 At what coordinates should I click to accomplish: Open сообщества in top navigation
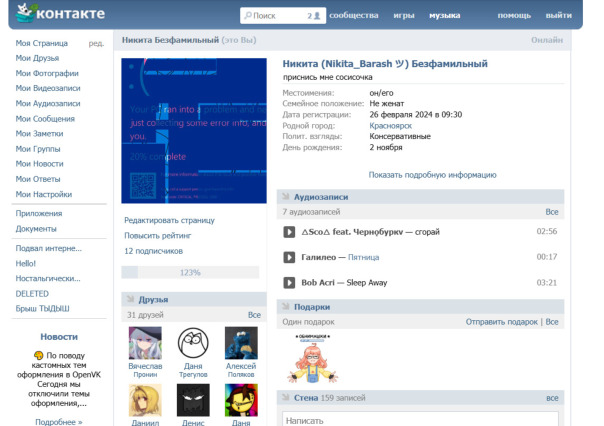(x=354, y=15)
